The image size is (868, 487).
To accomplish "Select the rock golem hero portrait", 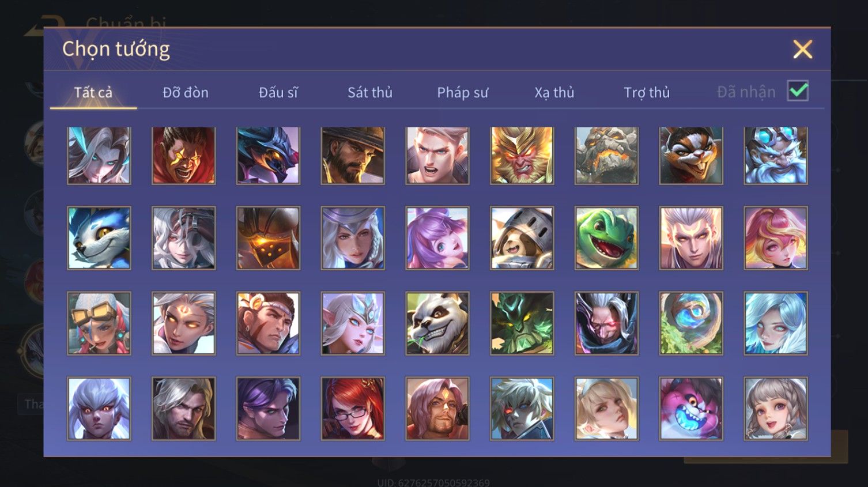I will click(x=606, y=156).
